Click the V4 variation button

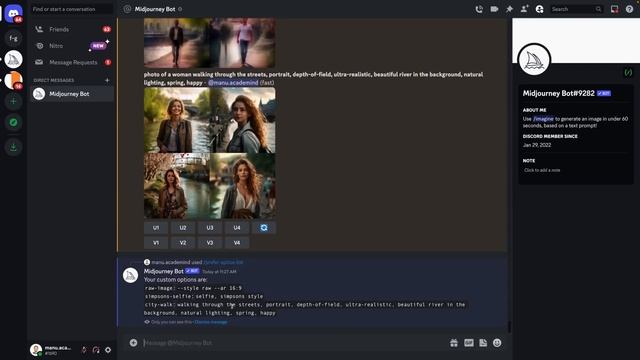tap(237, 243)
